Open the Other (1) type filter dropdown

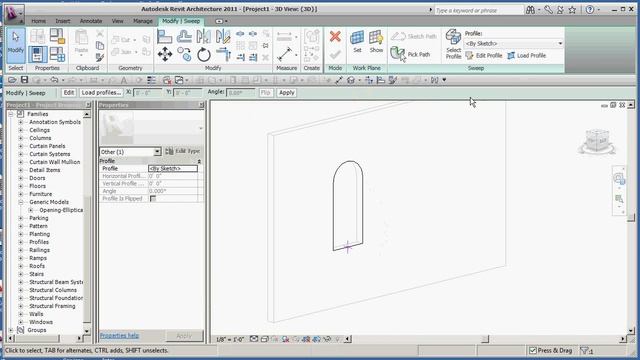[x=130, y=152]
